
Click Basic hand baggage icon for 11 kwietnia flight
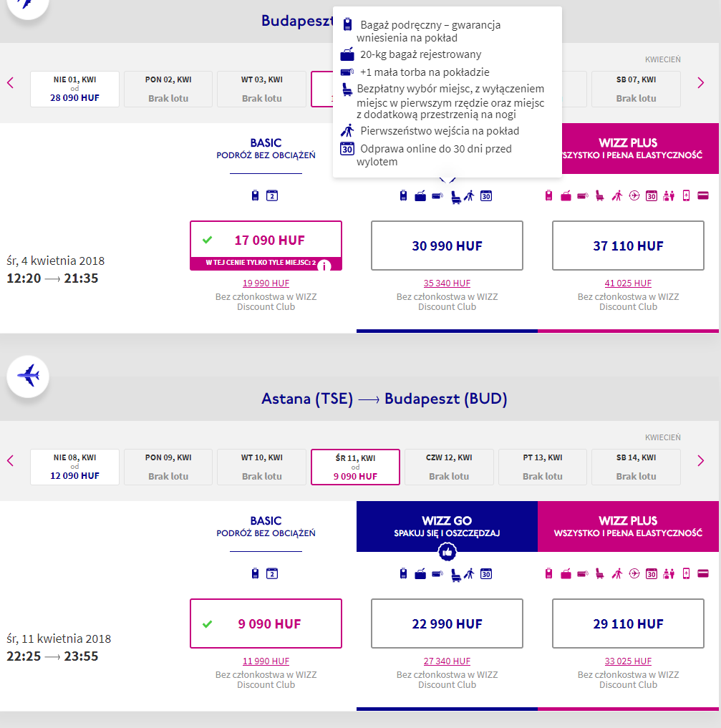click(255, 573)
